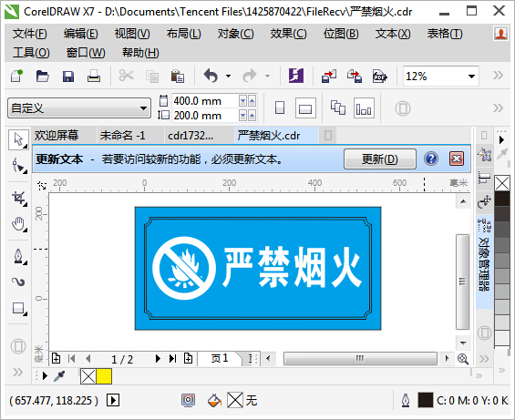This screenshot has height=420, width=515.
Task: Select no-color swatch in side palette
Action: 502,183
